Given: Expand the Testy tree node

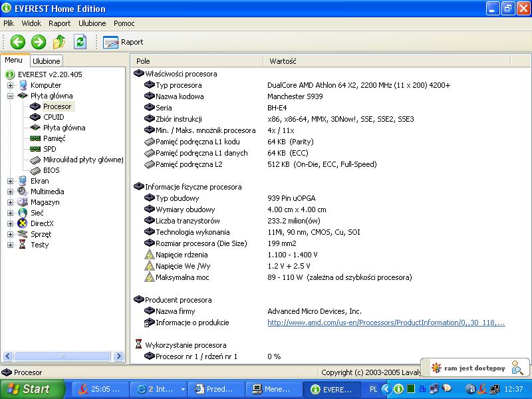Looking at the screenshot, I should [x=10, y=245].
